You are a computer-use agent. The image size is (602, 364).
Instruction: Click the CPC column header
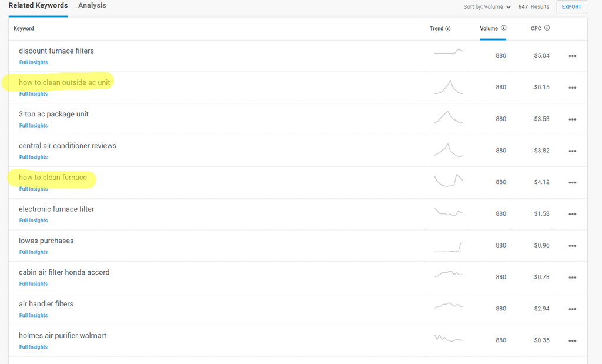[536, 28]
